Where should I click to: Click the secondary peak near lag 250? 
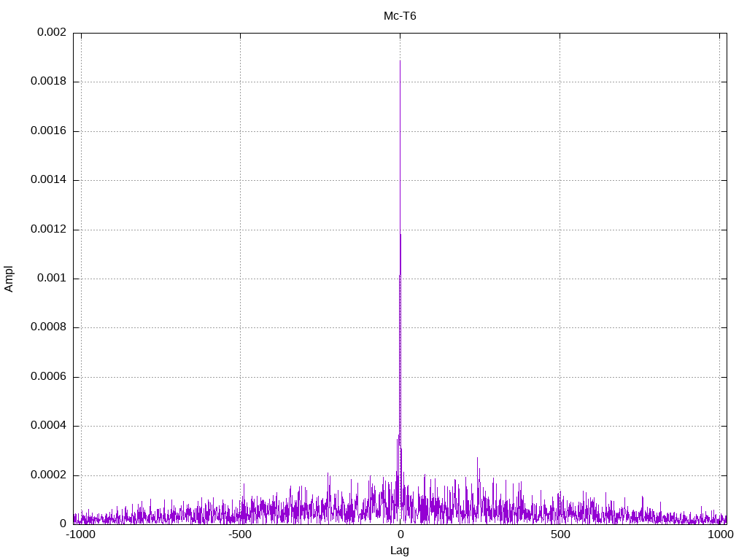pos(478,459)
